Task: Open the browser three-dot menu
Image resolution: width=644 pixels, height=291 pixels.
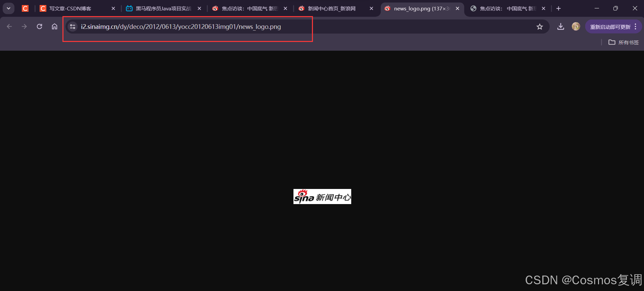Action: click(x=636, y=27)
